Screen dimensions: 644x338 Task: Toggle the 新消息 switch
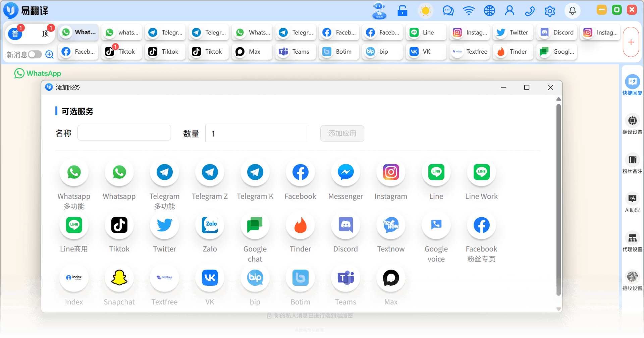(x=35, y=54)
